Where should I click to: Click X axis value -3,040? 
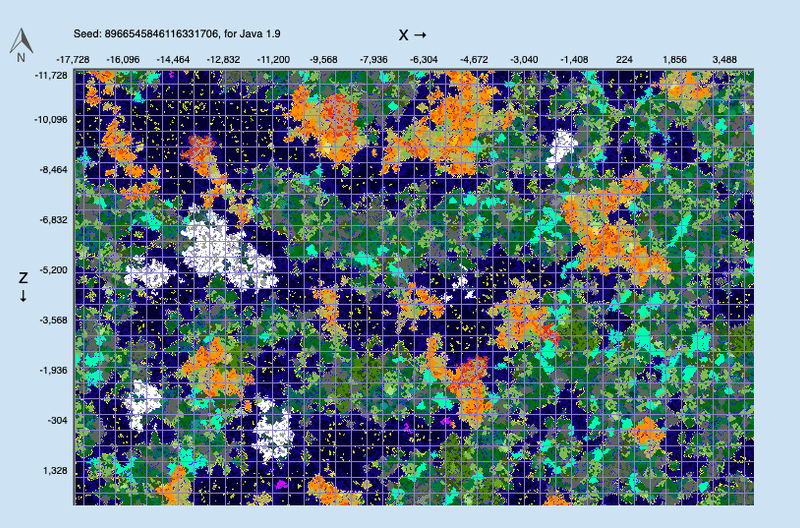pyautogui.click(x=524, y=60)
